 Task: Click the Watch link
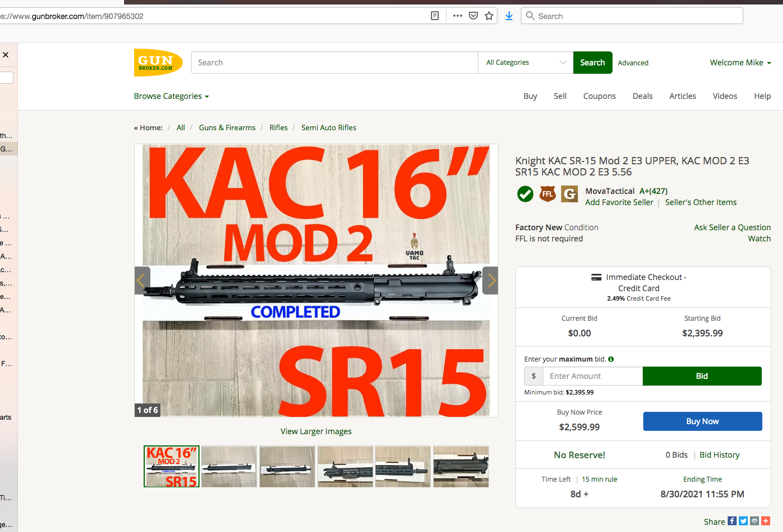click(760, 239)
